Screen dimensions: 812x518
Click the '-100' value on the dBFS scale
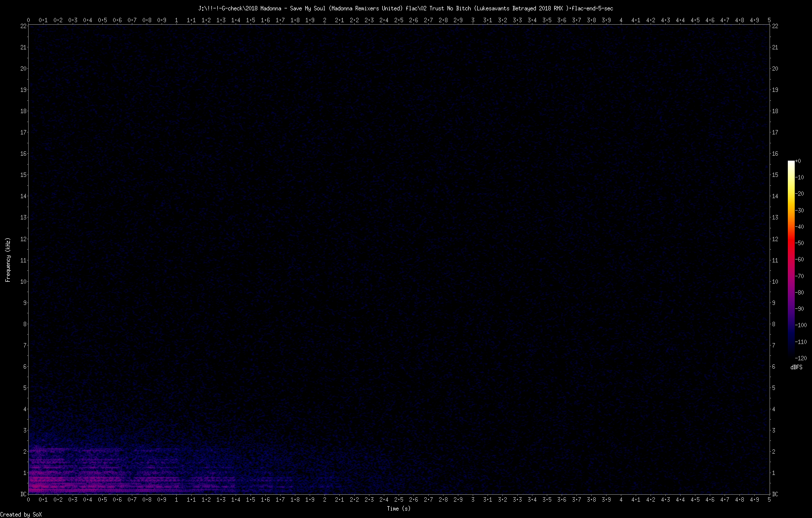(x=801, y=325)
